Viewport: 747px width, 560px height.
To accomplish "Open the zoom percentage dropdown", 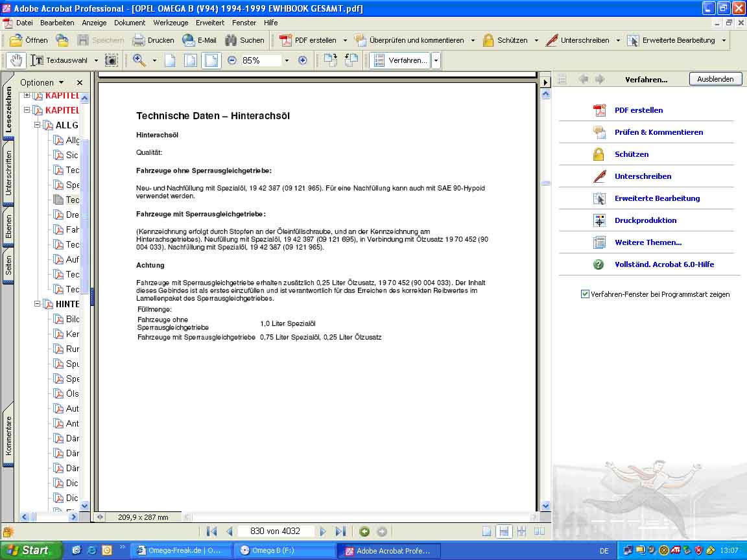I will coord(287,60).
